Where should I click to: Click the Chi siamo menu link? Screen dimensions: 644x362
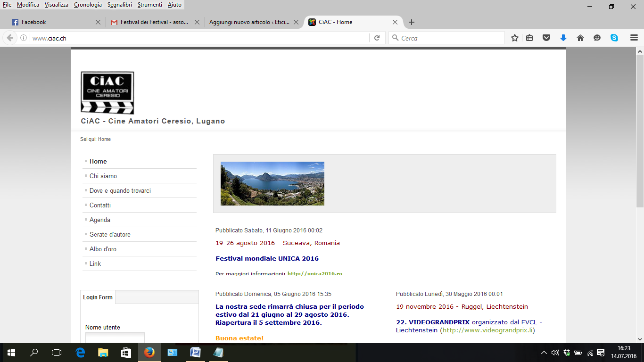tap(103, 176)
